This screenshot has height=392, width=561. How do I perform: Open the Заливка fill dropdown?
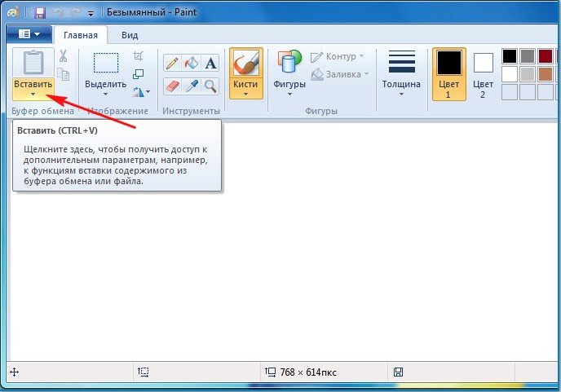340,74
